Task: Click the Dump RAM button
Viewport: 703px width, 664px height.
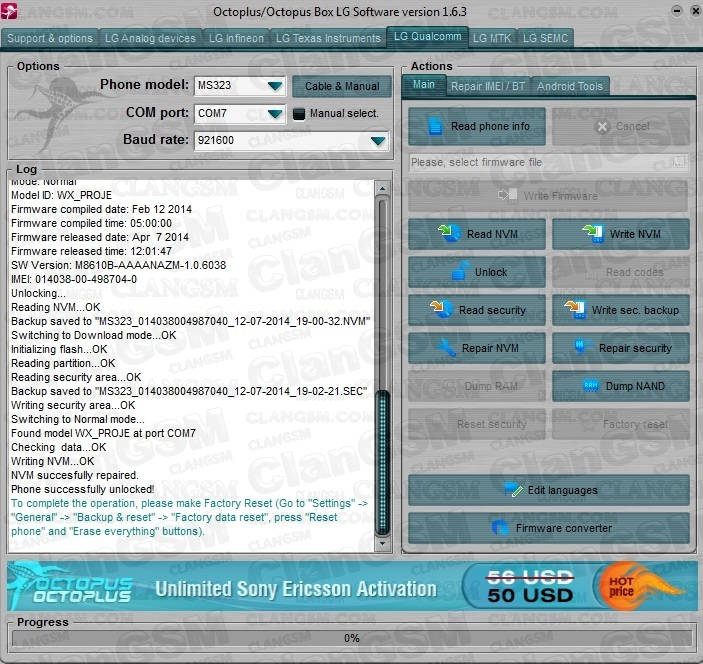Action: coord(477,386)
